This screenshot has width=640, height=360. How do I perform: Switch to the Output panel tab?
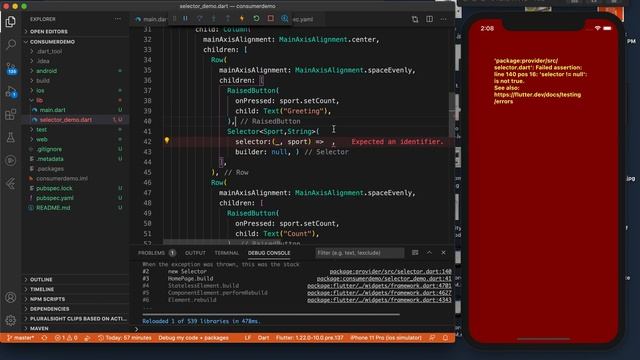pyautogui.click(x=196, y=253)
